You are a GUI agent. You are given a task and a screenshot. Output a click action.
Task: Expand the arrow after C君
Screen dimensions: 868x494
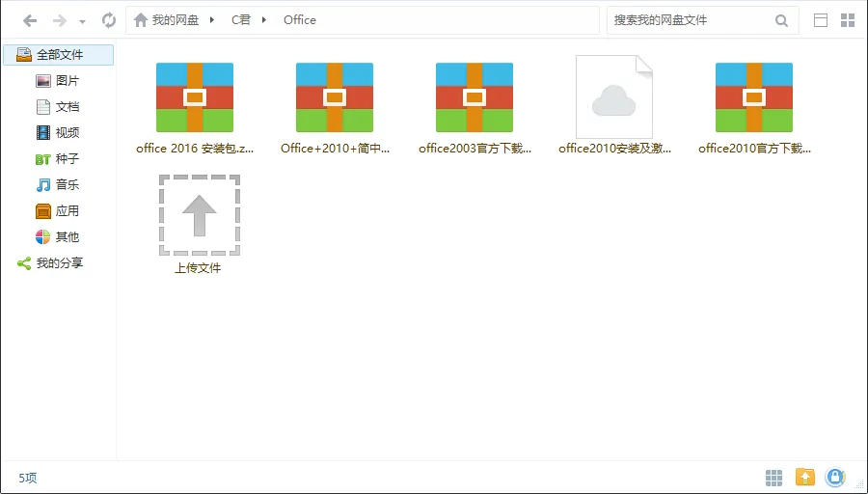click(264, 20)
